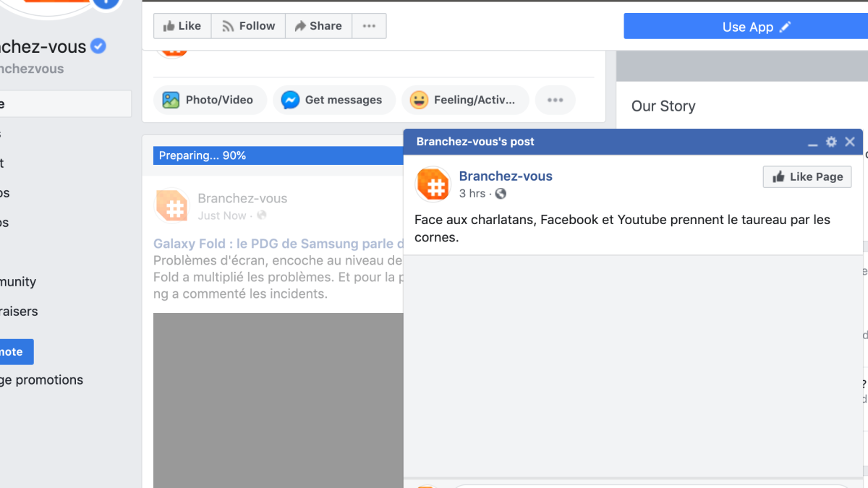Click the Galaxy Fold post description text

[278, 277]
